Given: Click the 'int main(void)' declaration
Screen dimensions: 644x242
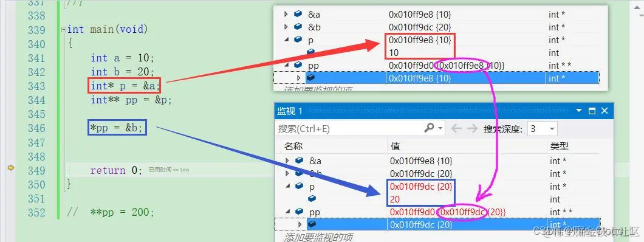Looking at the screenshot, I should tap(107, 30).
